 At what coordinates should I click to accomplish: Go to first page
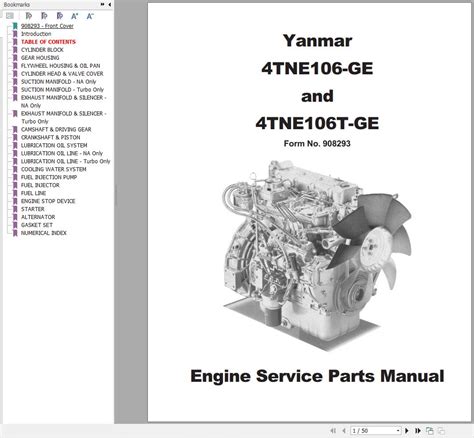click(x=333, y=431)
